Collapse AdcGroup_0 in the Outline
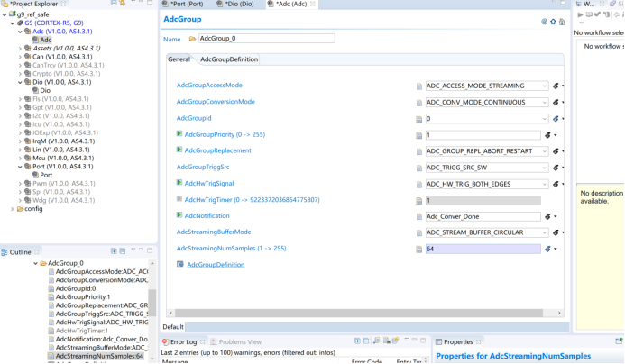The height and width of the screenshot is (364, 625). 35,263
